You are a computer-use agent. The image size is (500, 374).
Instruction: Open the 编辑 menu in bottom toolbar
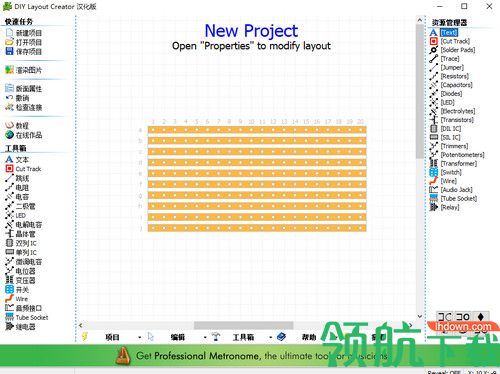coord(178,337)
